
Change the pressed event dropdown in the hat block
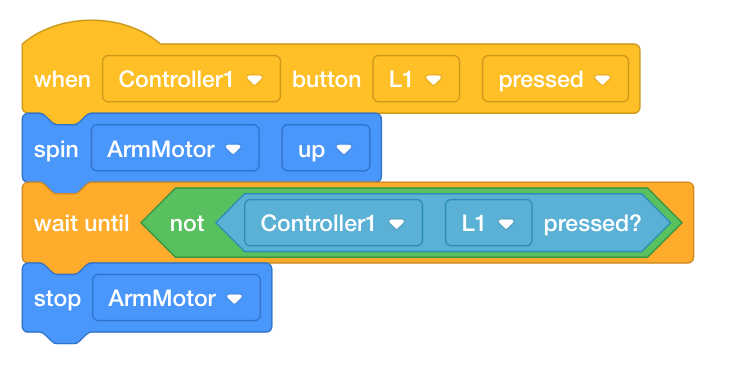pyautogui.click(x=555, y=79)
